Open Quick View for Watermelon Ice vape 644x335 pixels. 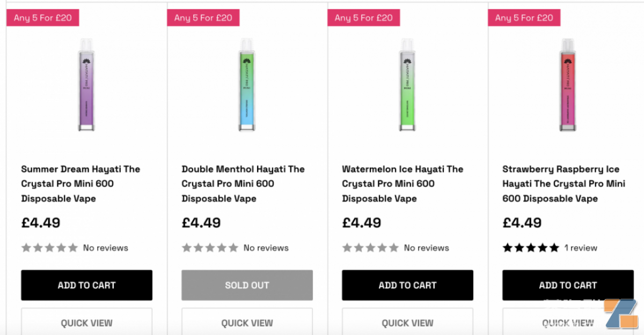(407, 323)
